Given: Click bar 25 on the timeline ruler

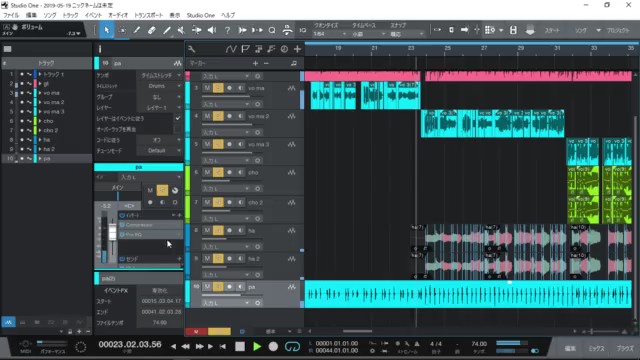Looking at the screenshot, I should tap(448, 48).
